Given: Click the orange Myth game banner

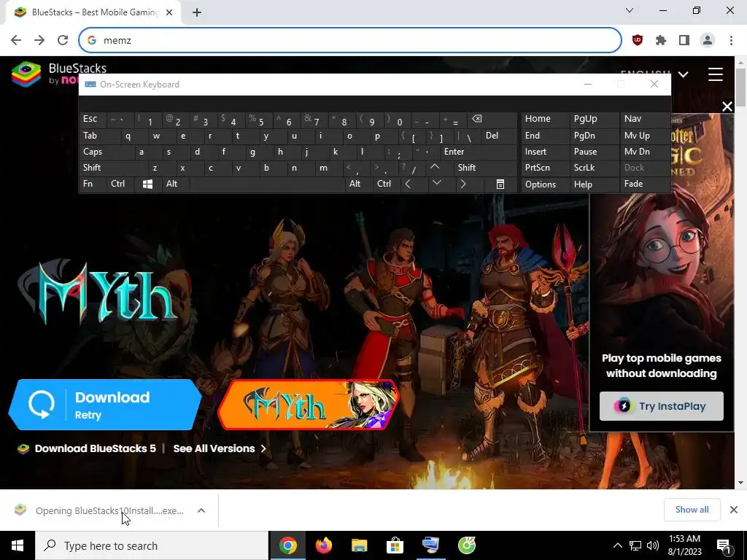Looking at the screenshot, I should pyautogui.click(x=309, y=405).
